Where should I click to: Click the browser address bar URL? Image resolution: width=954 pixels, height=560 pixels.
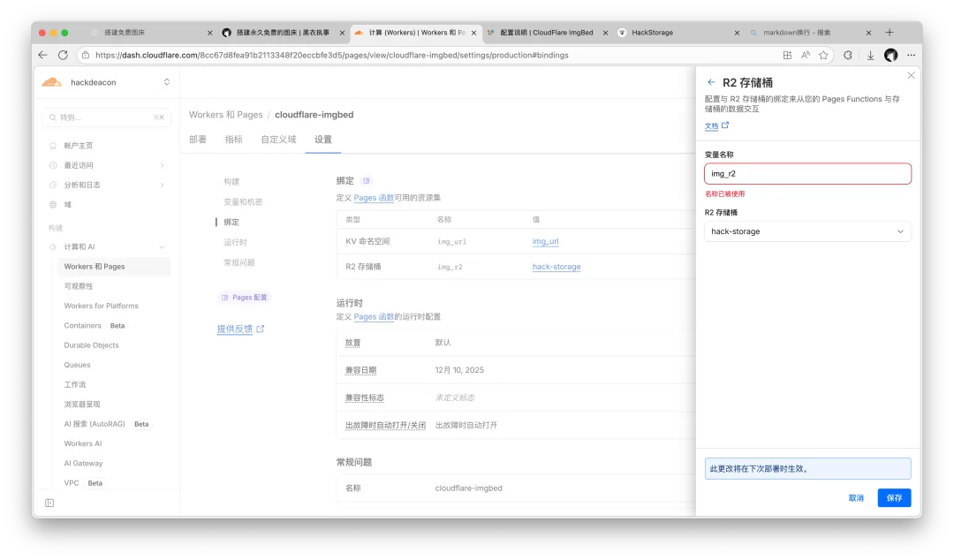[x=331, y=55]
